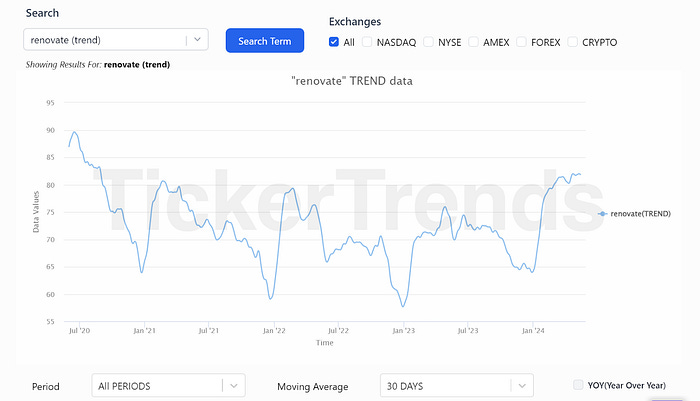Click the Data Values y-axis title
Image resolution: width=700 pixels, height=401 pixels.
coord(36,212)
